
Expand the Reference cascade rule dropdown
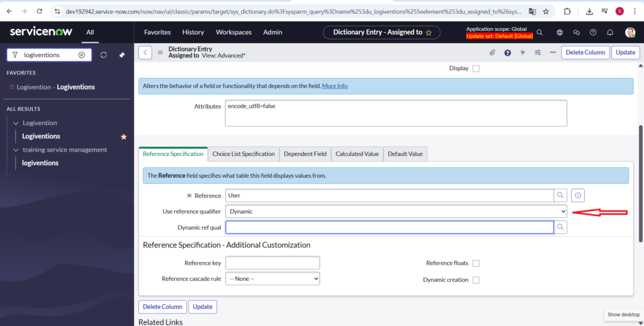tap(272, 278)
